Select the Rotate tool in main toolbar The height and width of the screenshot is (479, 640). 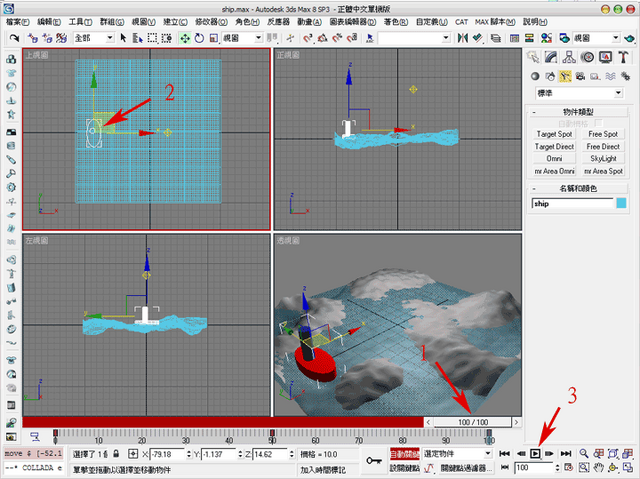(x=199, y=38)
